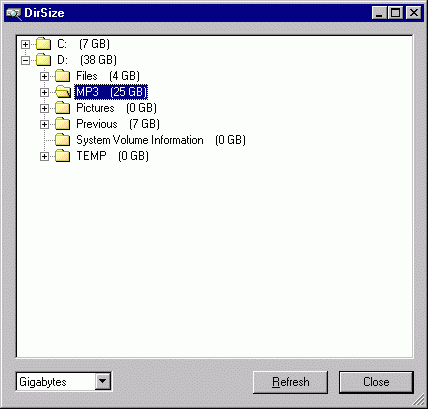Image resolution: width=428 pixels, height=409 pixels.
Task: Click the Close button
Action: 376,382
